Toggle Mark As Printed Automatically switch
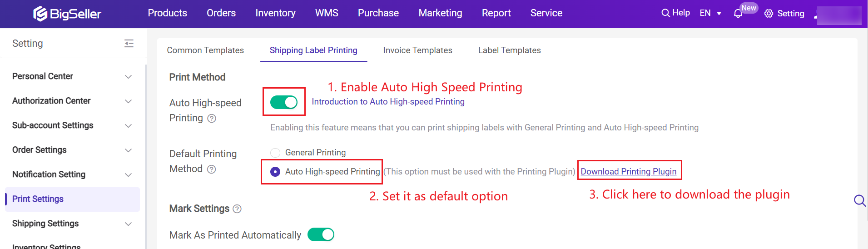Image resolution: width=868 pixels, height=249 pixels. point(321,234)
